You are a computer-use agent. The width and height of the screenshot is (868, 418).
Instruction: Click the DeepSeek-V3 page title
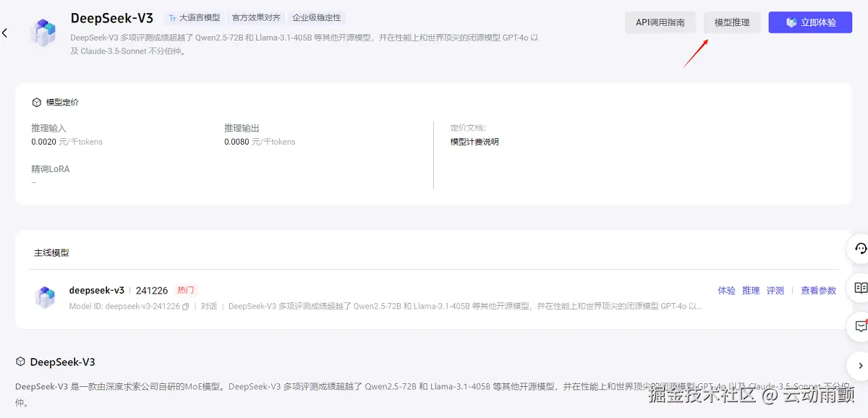[112, 18]
